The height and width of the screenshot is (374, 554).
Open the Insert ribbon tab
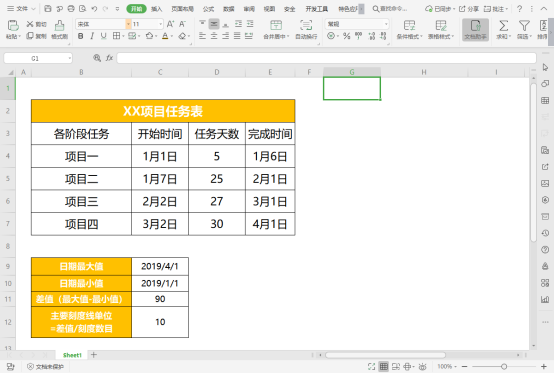(156, 9)
